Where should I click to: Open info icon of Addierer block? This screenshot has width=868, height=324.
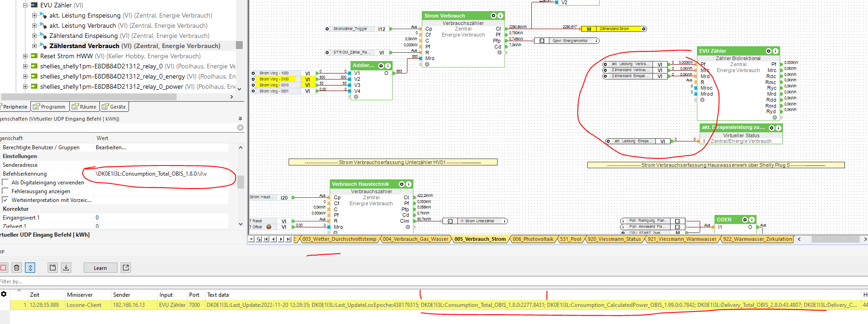click(388, 66)
